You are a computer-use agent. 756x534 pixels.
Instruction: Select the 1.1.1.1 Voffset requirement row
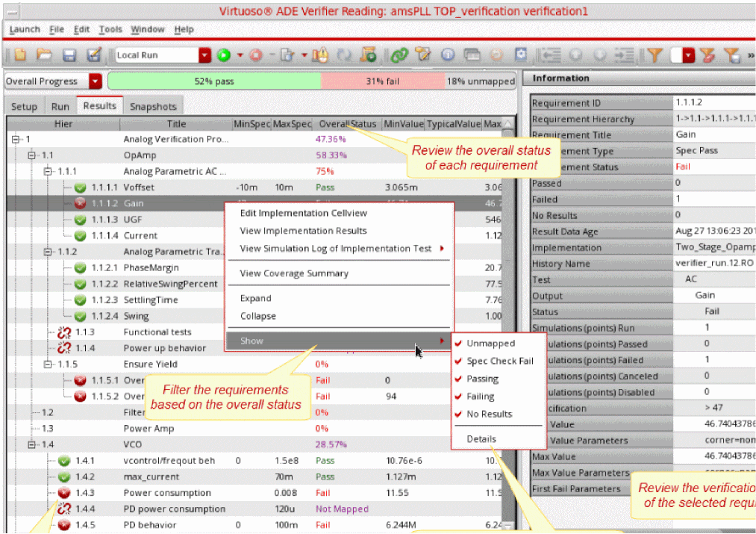point(254,187)
